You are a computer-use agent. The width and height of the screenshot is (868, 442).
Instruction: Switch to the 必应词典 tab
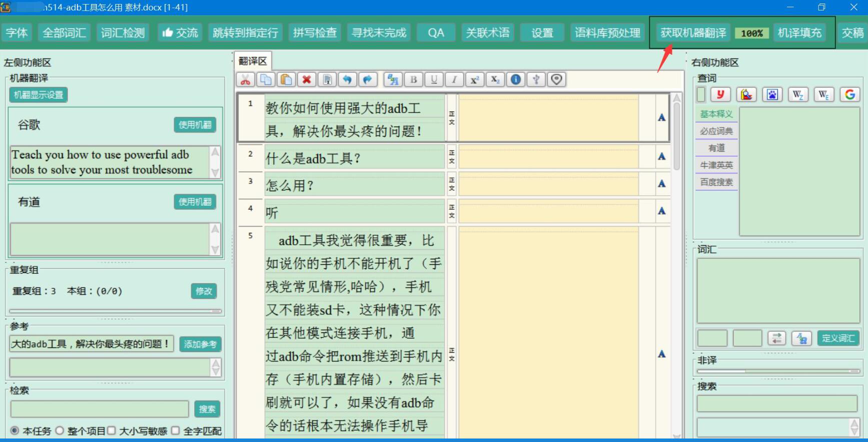716,131
